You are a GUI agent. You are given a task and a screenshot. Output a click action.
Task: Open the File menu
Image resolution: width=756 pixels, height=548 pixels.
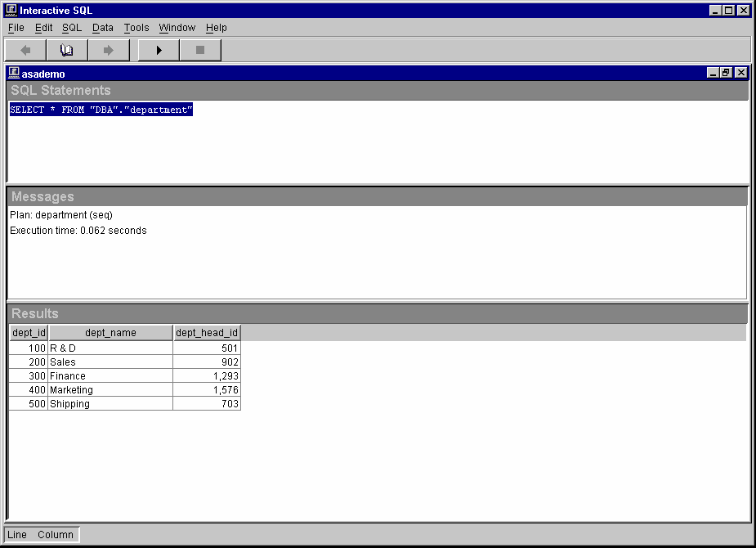pos(16,28)
